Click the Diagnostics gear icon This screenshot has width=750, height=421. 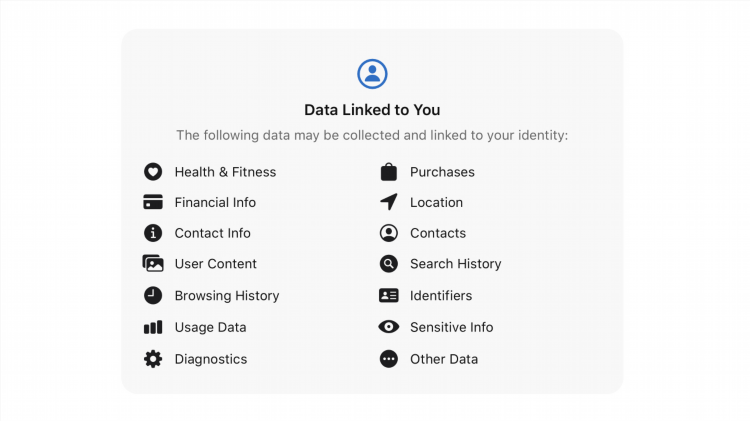coord(153,359)
